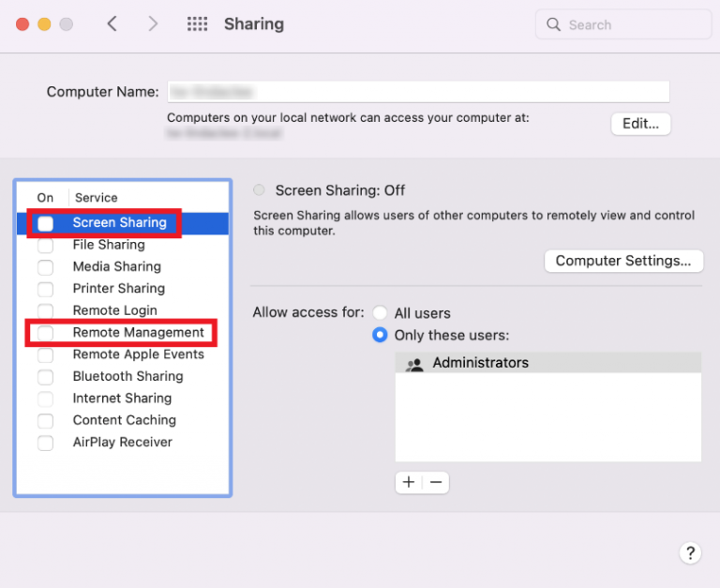The height and width of the screenshot is (588, 720).
Task: Turn on the Remote Management checkbox
Action: [45, 333]
